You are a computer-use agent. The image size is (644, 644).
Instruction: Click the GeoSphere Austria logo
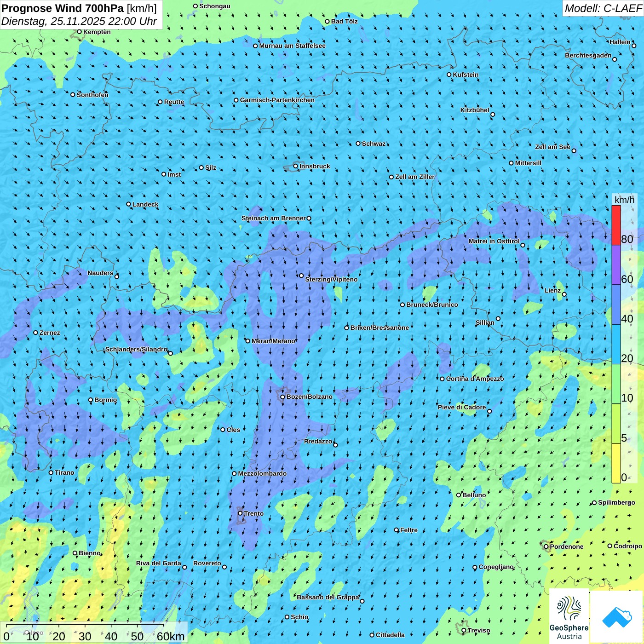tap(569, 616)
